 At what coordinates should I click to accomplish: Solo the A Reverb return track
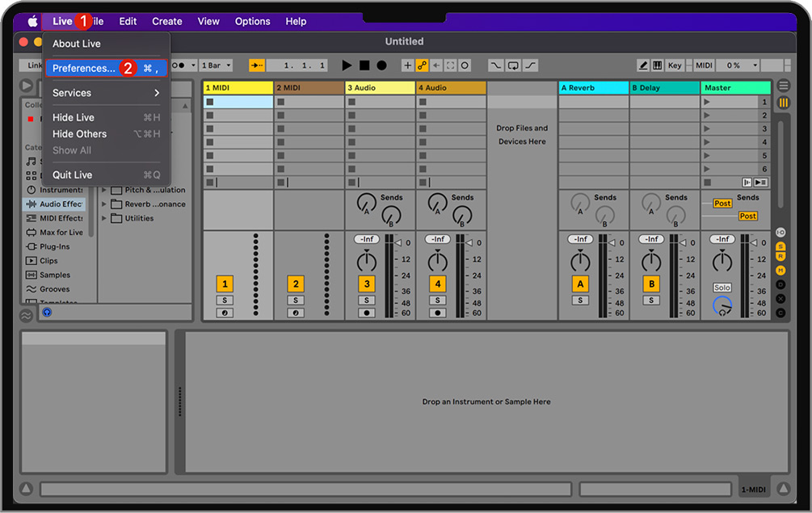click(x=579, y=301)
